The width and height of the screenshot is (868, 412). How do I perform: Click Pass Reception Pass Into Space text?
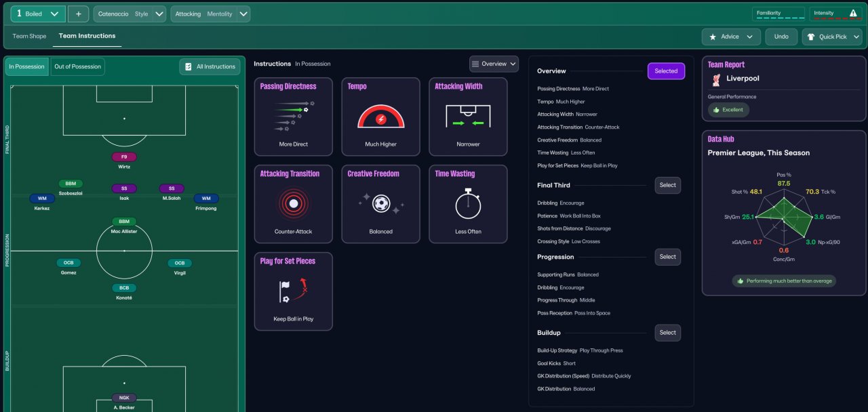574,313
